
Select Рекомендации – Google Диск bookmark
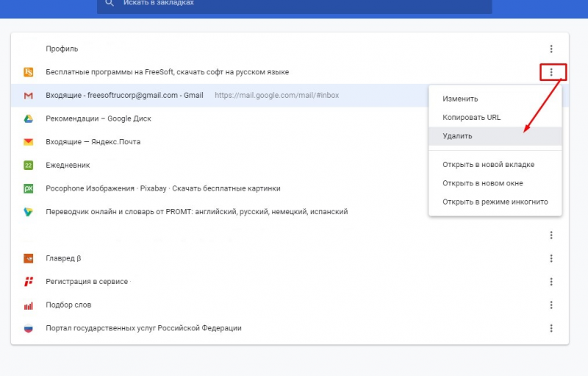pyautogui.click(x=220, y=118)
